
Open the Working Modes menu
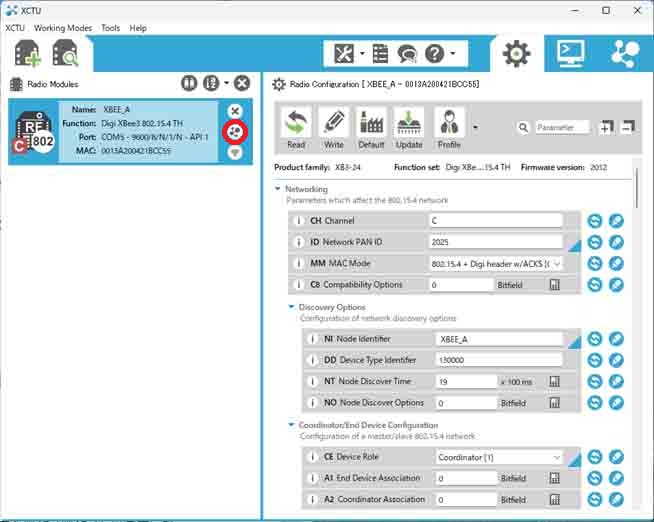pos(63,28)
